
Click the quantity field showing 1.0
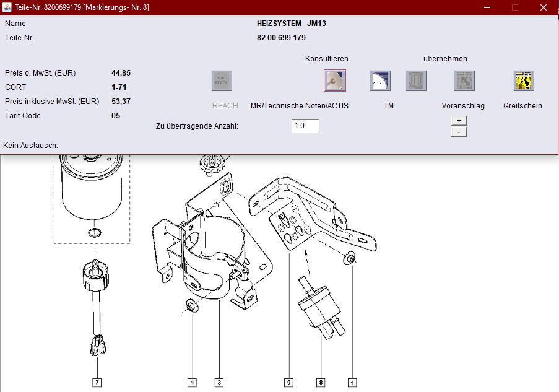[305, 126]
